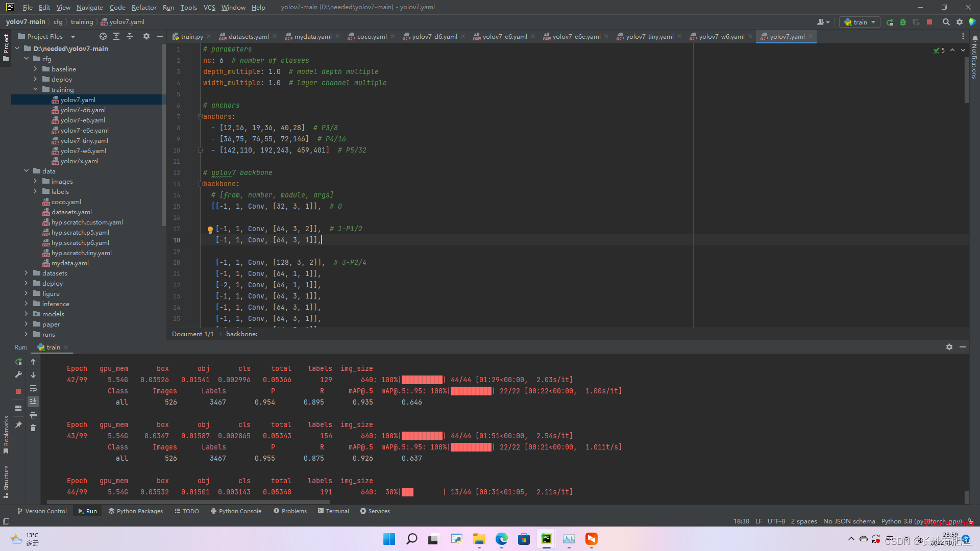Open IDE settings gear in the top toolbar
The image size is (980, 551).
pos(960,22)
